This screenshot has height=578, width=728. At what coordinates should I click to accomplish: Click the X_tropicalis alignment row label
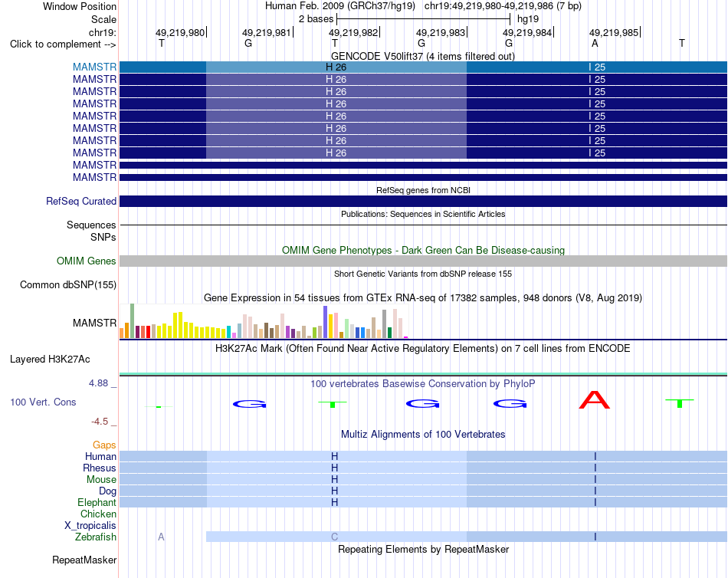point(90,526)
